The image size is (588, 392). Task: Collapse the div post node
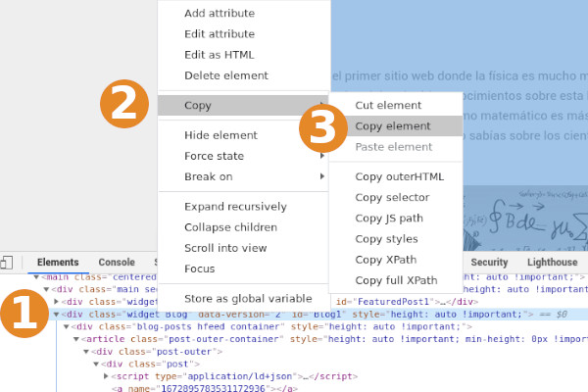[x=96, y=365]
